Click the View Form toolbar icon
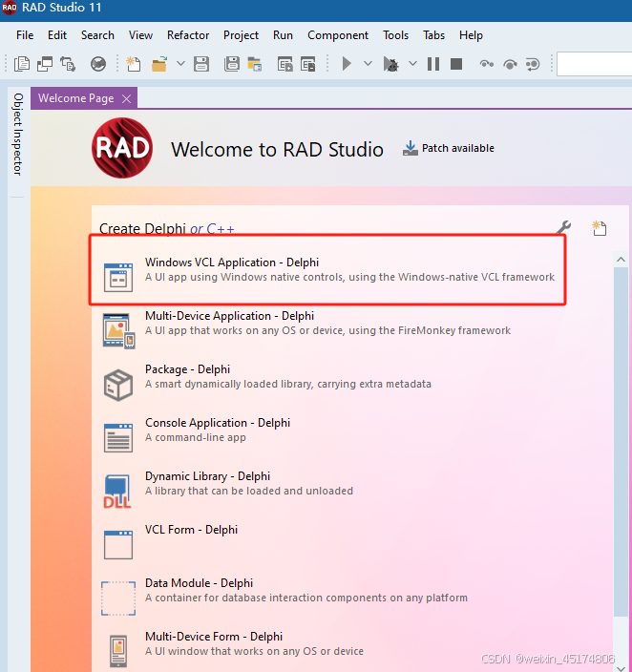This screenshot has height=672, width=632. [x=45, y=64]
